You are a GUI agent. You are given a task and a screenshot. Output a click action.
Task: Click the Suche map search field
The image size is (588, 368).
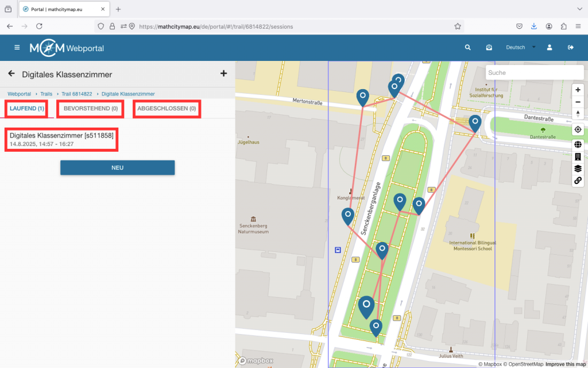click(525, 73)
